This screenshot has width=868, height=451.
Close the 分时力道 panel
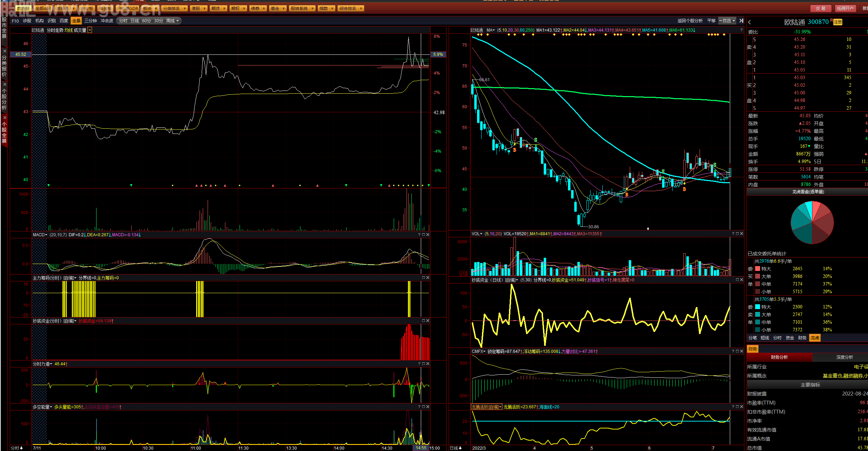(428, 364)
